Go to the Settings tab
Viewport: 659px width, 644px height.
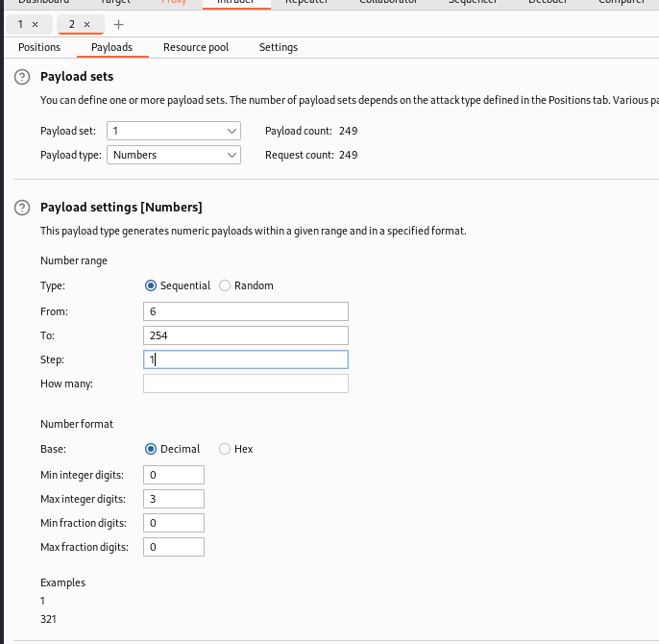click(279, 47)
